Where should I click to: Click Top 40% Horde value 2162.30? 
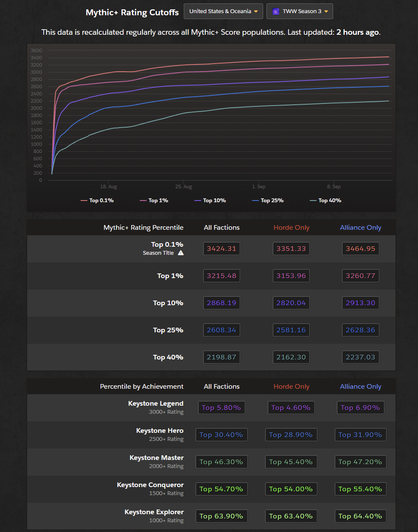point(291,357)
